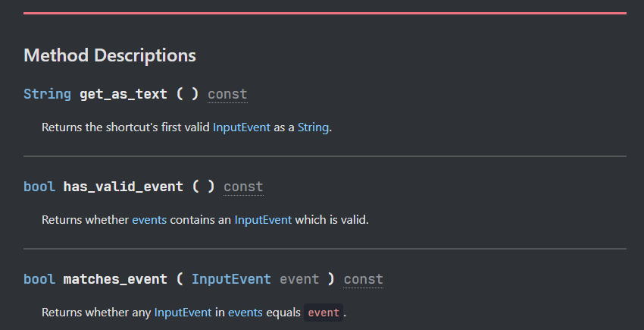Open InputEvent link in matches_event description
This screenshot has height=330, width=644.
(183, 313)
